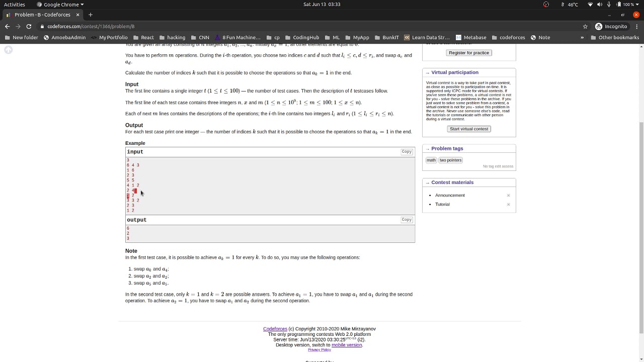Screen dimensions: 644x362
Task: Open Incognito profile indicator
Action: [611, 26]
